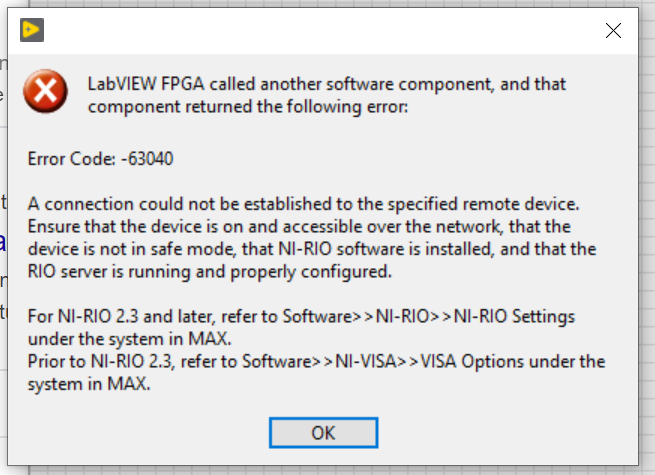Click the "device is not in safe mode" line

tap(312, 249)
